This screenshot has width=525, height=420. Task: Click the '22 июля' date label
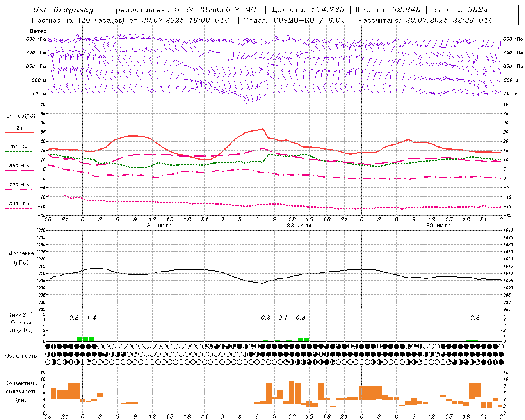[x=299, y=226]
